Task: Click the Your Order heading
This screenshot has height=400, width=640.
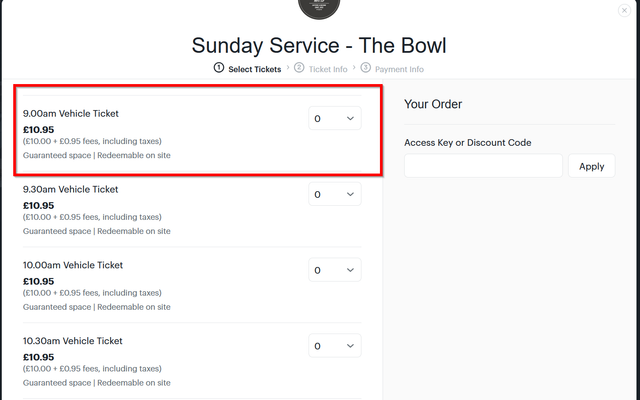Action: tap(433, 104)
